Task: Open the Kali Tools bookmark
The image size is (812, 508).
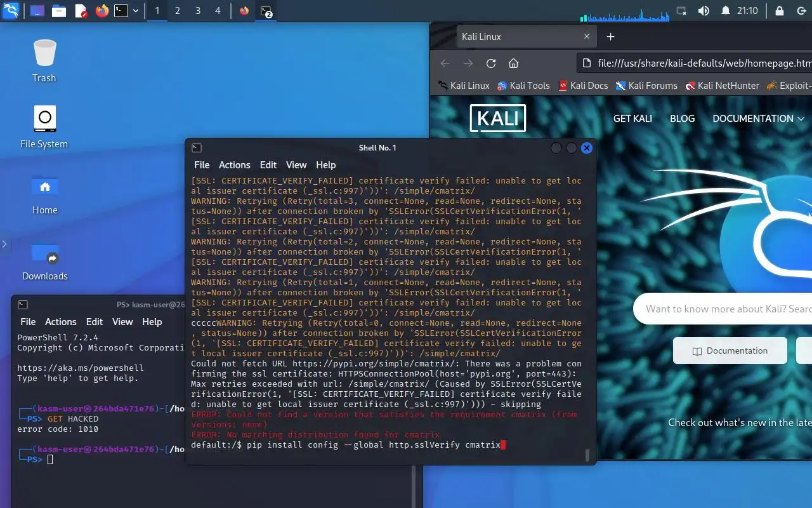Action: [x=523, y=86]
